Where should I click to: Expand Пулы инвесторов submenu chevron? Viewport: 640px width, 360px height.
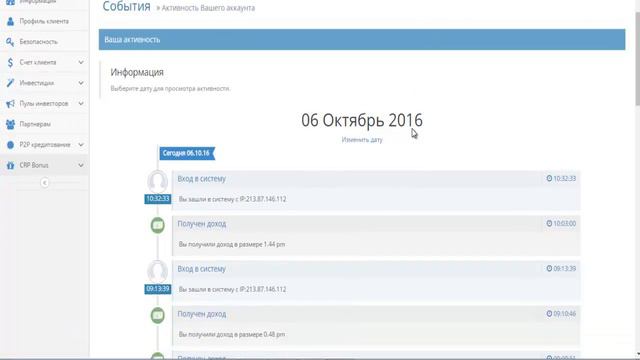pos(81,104)
